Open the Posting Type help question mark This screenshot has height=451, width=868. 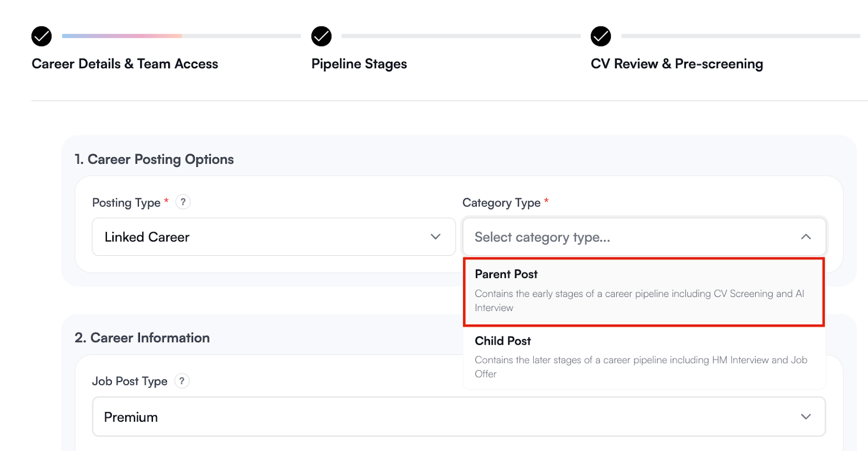183,202
